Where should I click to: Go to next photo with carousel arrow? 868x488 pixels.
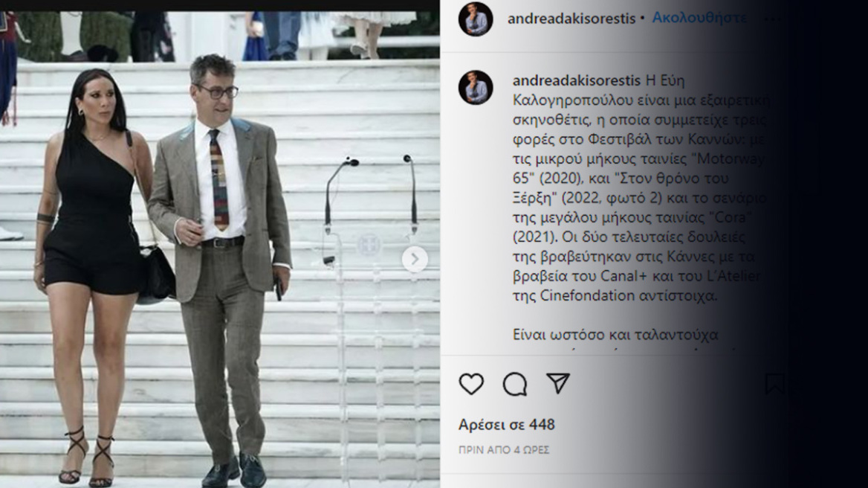pos(415,259)
